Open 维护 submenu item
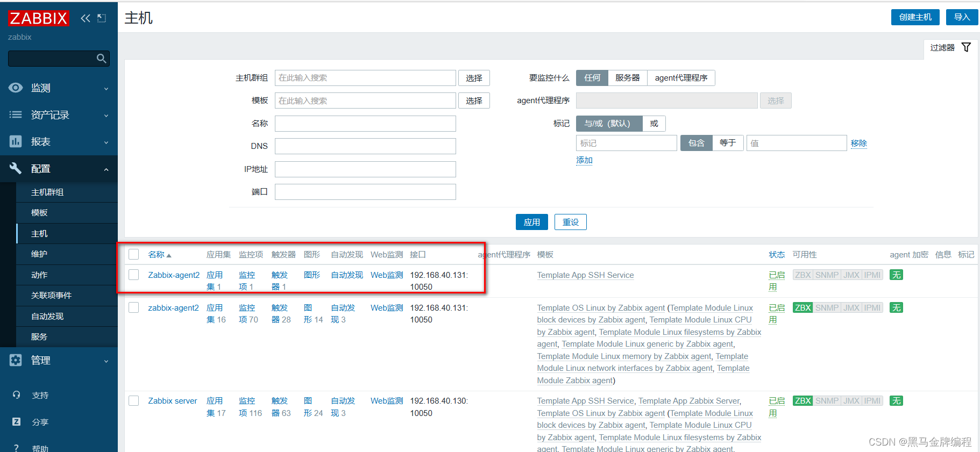The height and width of the screenshot is (452, 980). click(67, 254)
